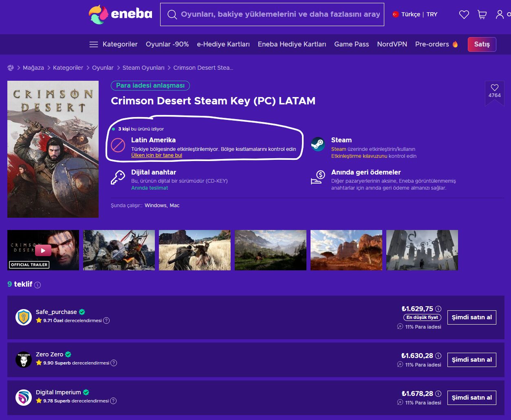The width and height of the screenshot is (511, 420).
Task: Open the user account icon
Action: [500, 15]
